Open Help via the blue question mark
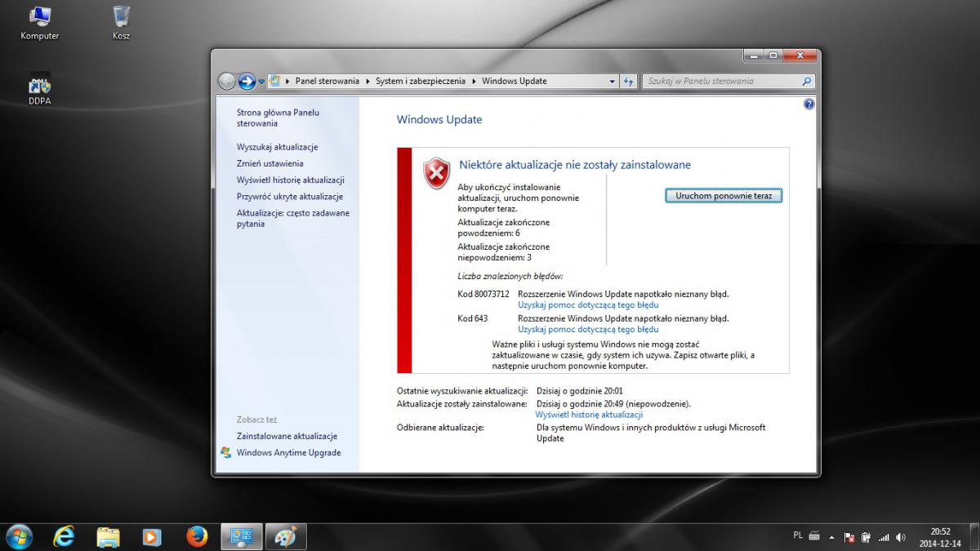980x551 pixels. click(x=808, y=104)
